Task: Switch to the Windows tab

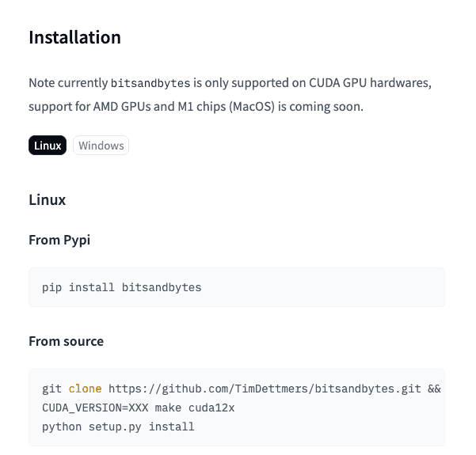Action: pyautogui.click(x=101, y=146)
